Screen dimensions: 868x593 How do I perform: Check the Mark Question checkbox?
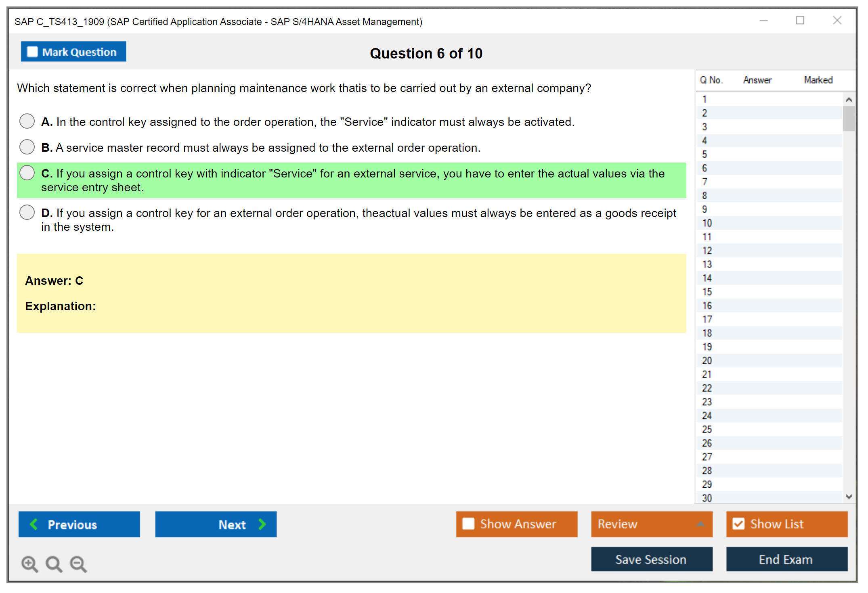click(32, 52)
